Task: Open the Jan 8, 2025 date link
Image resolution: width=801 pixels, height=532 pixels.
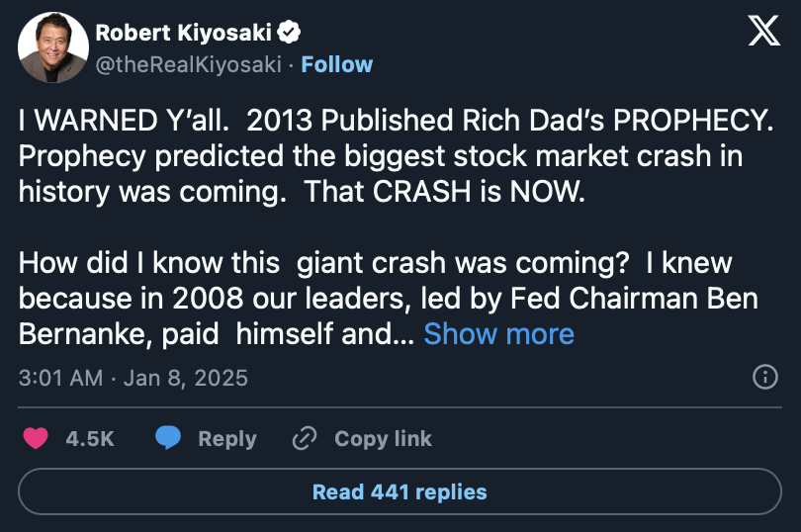Action: point(186,378)
